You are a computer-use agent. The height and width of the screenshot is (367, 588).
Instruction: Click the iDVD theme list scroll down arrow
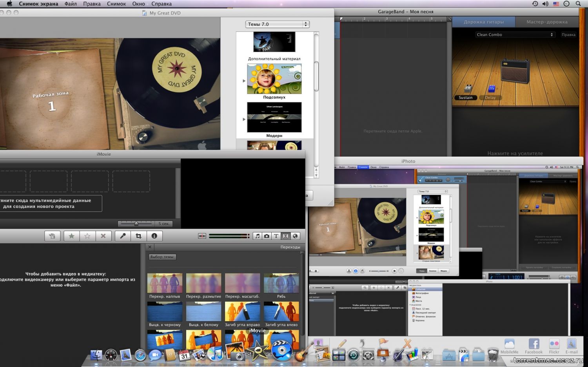coord(316,175)
